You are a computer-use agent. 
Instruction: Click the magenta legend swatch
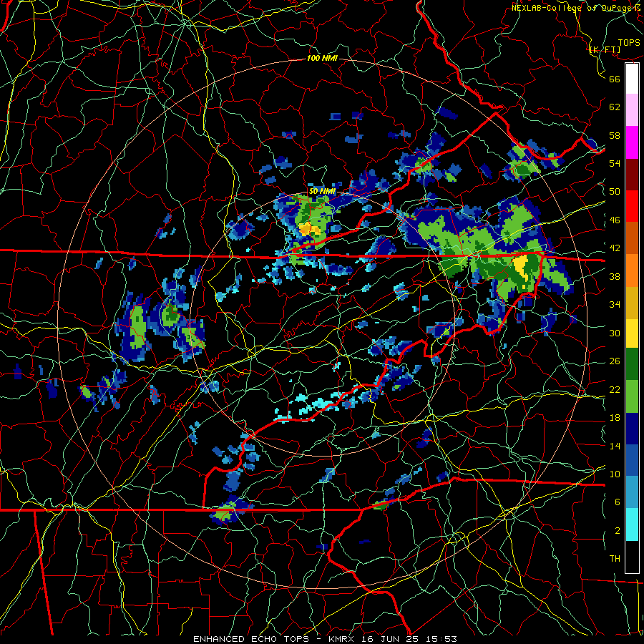[632, 142]
